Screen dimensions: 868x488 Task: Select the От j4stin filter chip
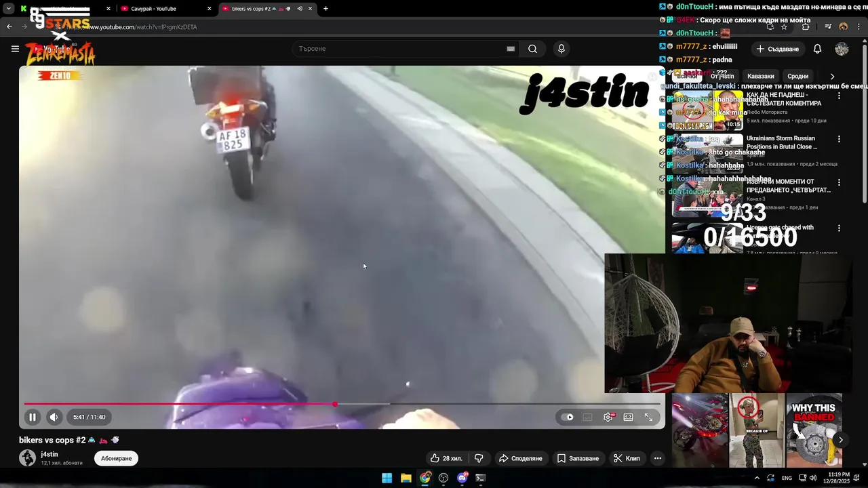tap(722, 77)
